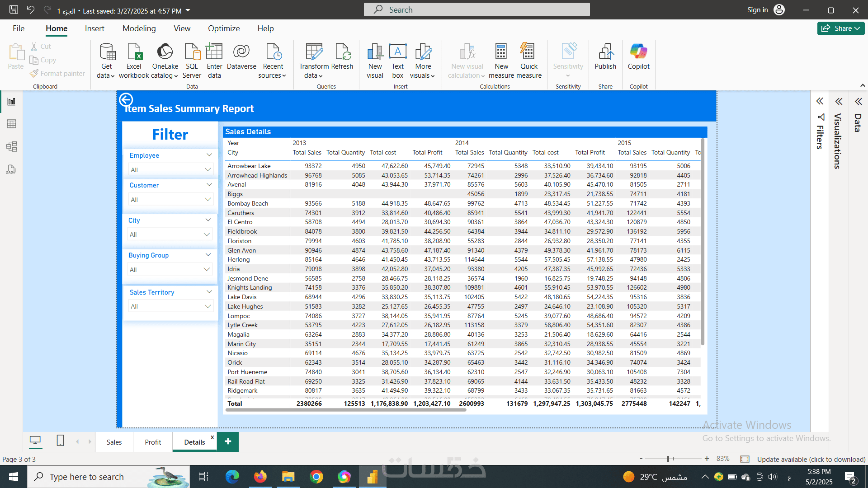This screenshot has height=488, width=868.
Task: Open Model view from left sidebar
Action: (11, 146)
